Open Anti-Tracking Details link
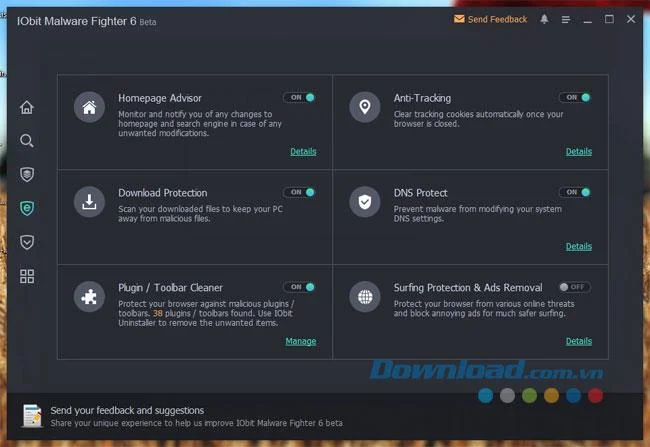 [579, 151]
